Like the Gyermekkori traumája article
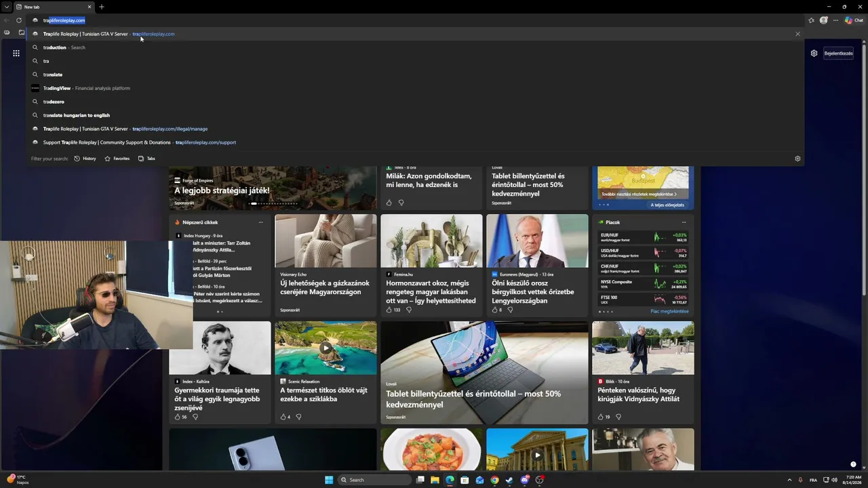 tap(177, 417)
